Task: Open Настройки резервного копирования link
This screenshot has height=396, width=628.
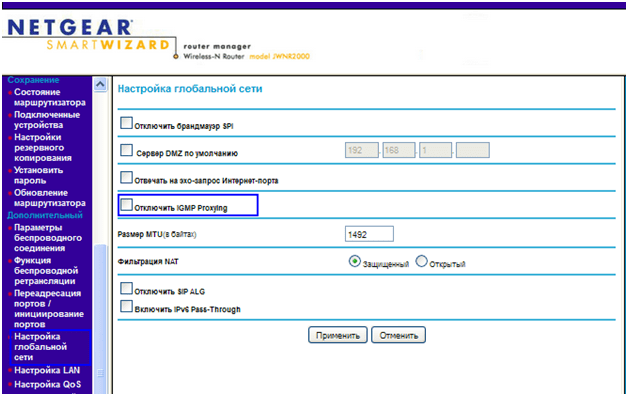Action: click(43, 147)
